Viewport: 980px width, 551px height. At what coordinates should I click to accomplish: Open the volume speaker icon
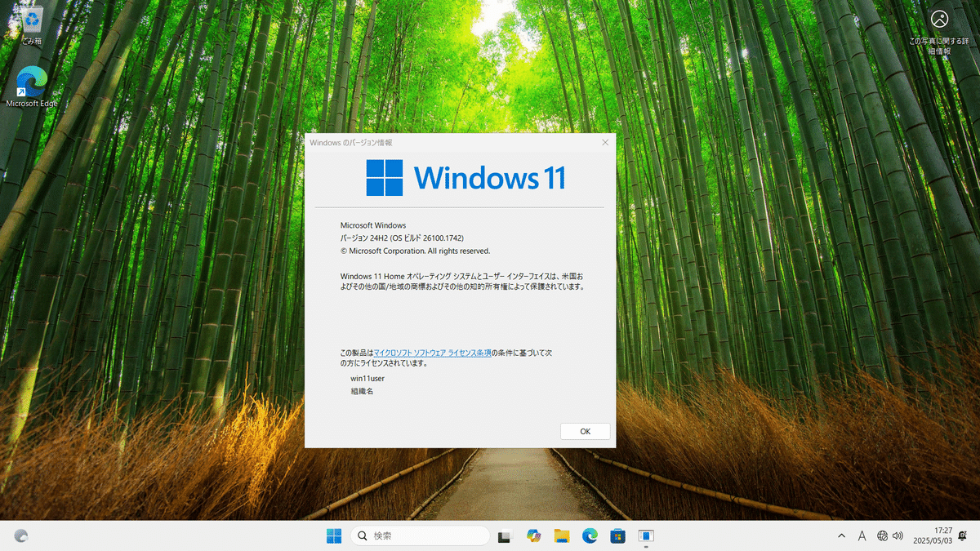(898, 536)
